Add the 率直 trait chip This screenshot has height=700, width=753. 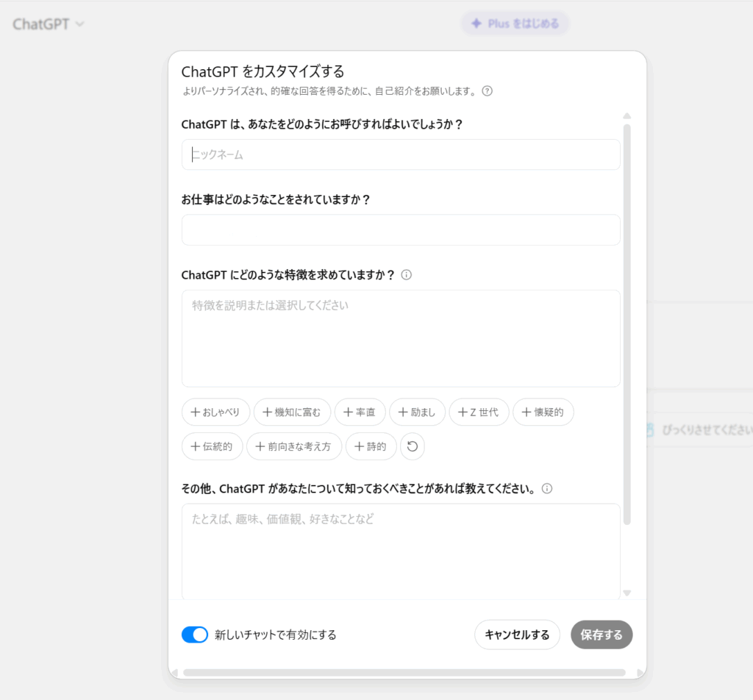[x=360, y=412]
